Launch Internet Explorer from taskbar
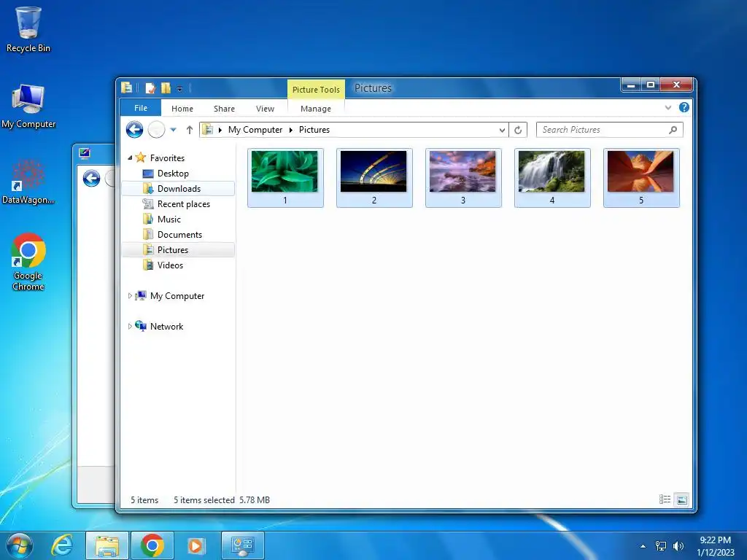 [x=62, y=545]
